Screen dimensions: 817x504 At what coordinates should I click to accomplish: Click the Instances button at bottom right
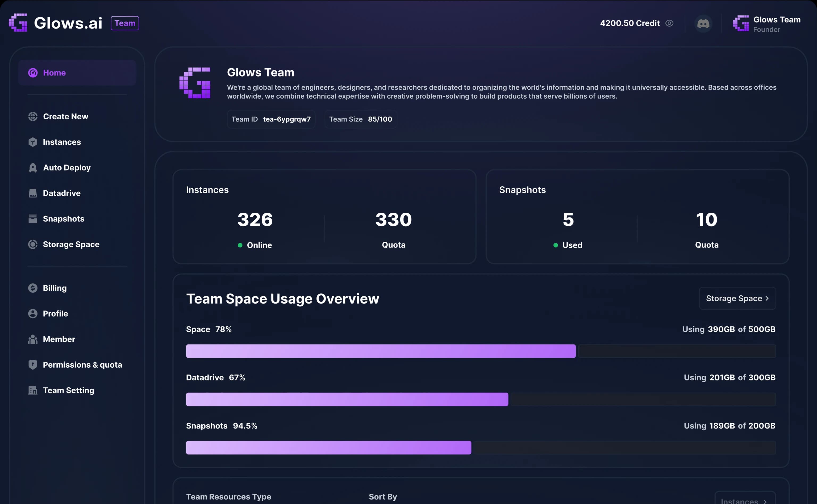745,498
